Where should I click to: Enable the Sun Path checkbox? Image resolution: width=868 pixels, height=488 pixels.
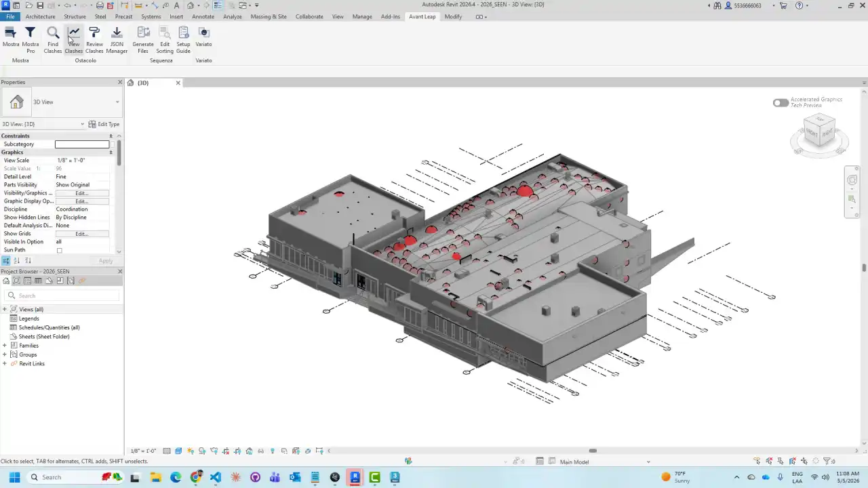[59, 250]
